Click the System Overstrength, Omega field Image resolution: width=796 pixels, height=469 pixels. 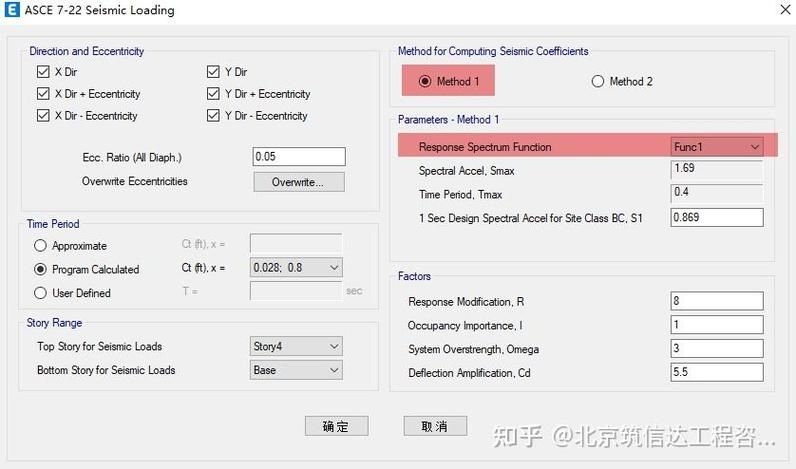click(x=717, y=349)
